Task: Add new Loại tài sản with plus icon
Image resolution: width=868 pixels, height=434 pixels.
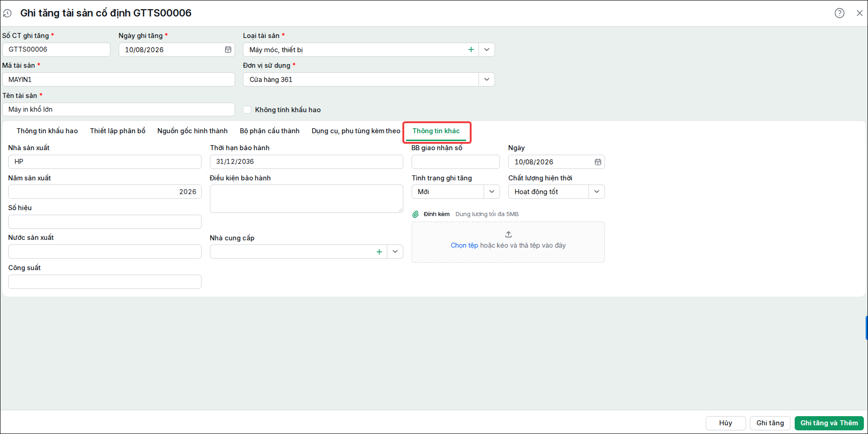Action: [471, 49]
